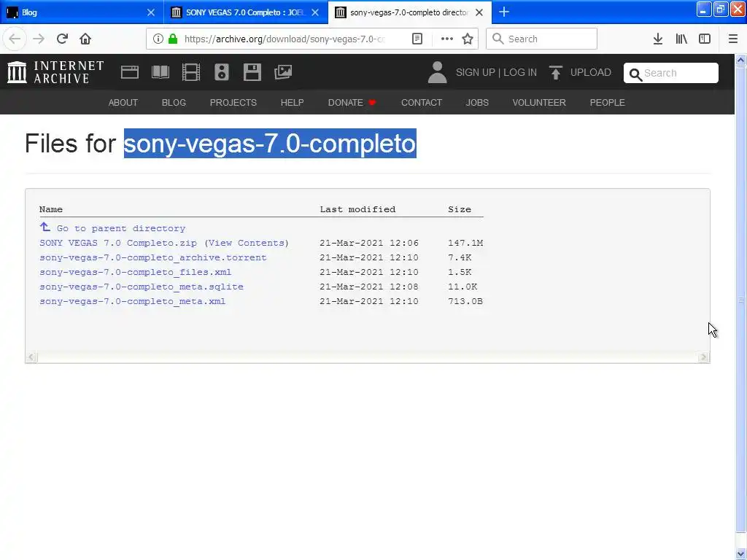
Task: Open sony-vegas-7.0-completo_meta.xml file
Action: coord(133,301)
